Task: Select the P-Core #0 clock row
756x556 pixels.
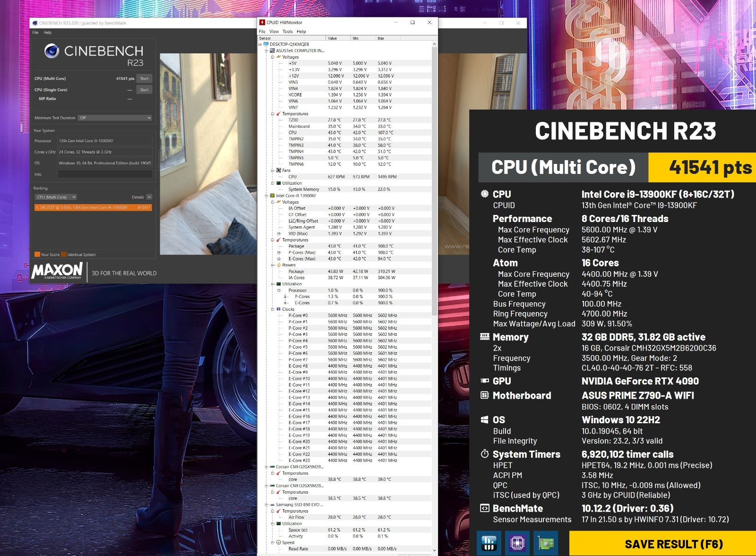Action: (344, 315)
